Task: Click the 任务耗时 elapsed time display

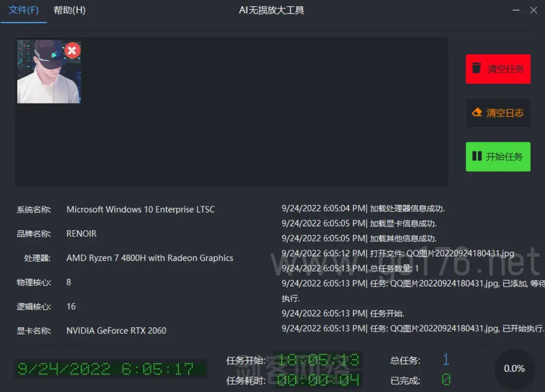Action: click(x=318, y=380)
